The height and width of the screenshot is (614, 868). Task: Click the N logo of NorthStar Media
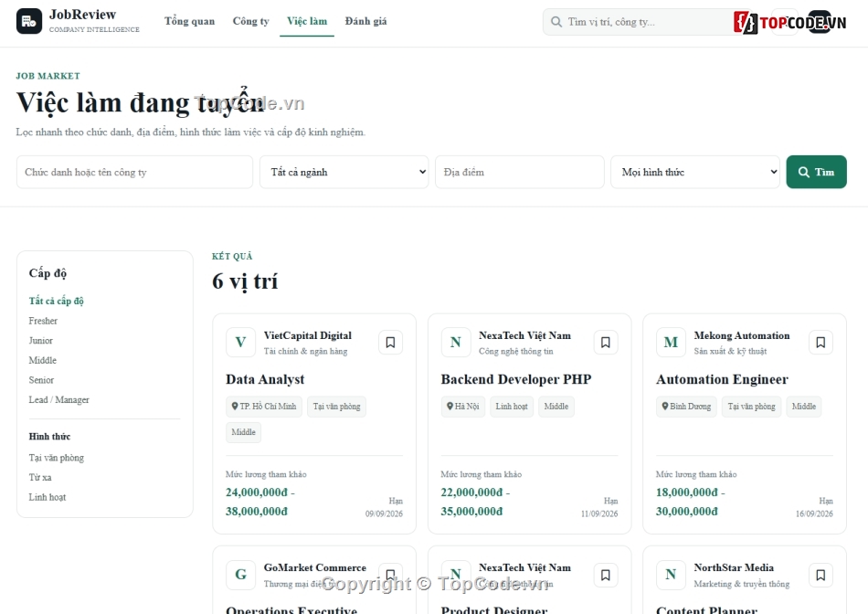point(671,575)
